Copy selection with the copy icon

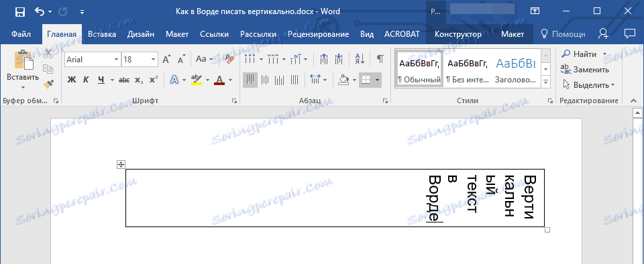click(48, 69)
